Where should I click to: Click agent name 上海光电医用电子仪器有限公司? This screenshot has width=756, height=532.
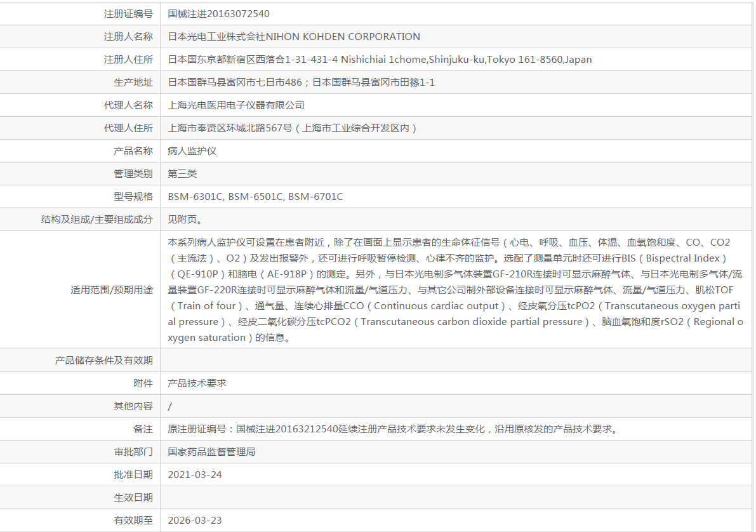click(236, 105)
